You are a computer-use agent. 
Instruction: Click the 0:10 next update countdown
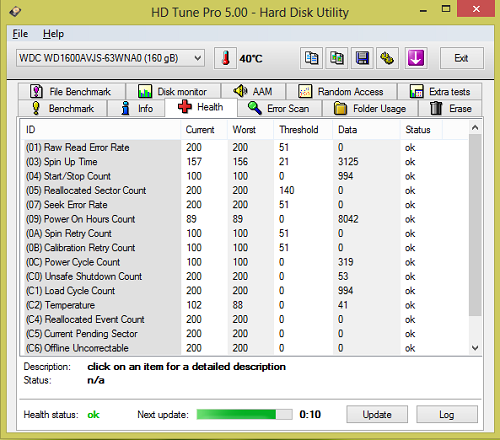click(310, 414)
